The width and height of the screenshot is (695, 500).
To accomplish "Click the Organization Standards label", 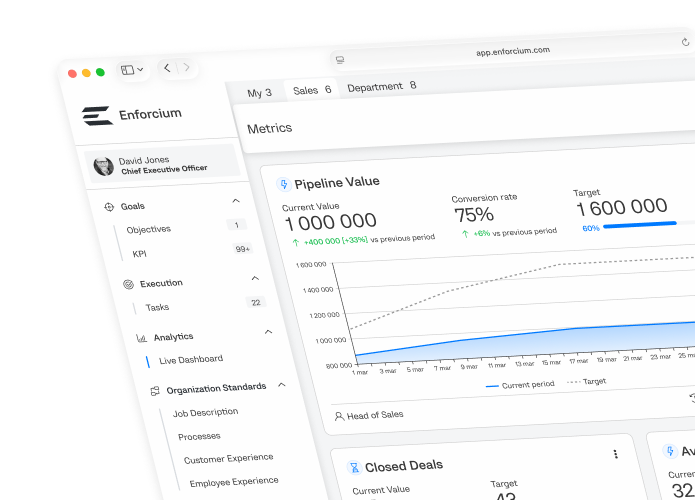I will [x=216, y=388].
